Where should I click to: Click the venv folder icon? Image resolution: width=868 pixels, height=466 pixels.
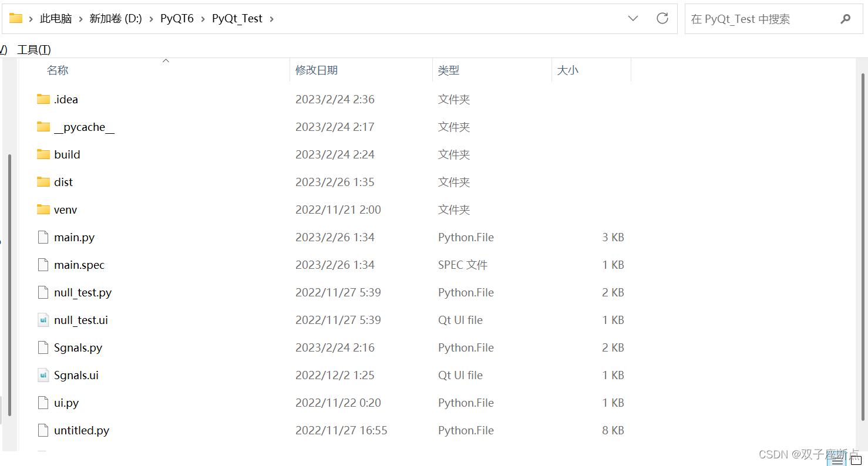coord(43,210)
